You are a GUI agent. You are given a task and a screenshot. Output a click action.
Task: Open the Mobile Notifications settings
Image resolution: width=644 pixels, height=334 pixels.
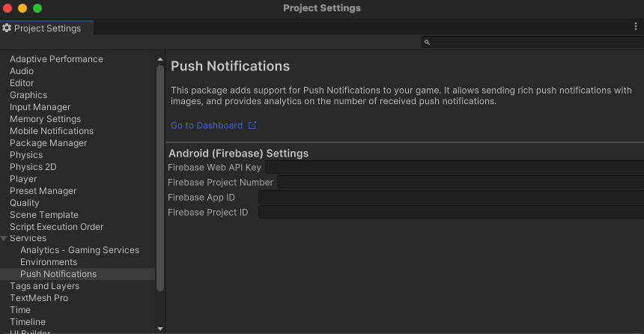pyautogui.click(x=52, y=131)
